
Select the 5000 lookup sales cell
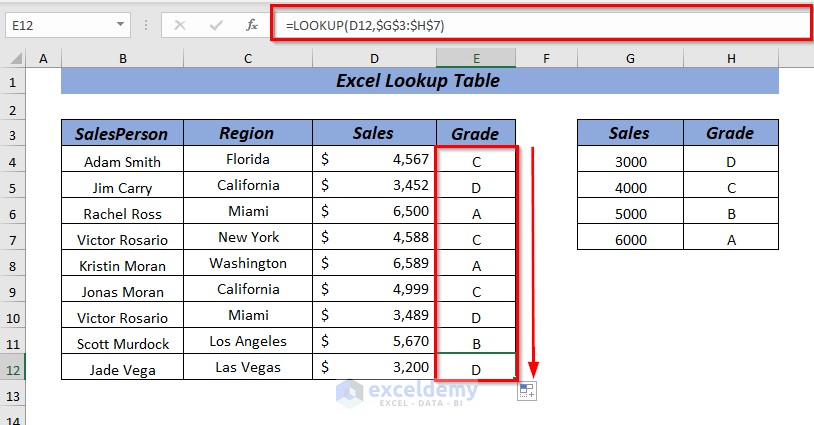pyautogui.click(x=630, y=211)
